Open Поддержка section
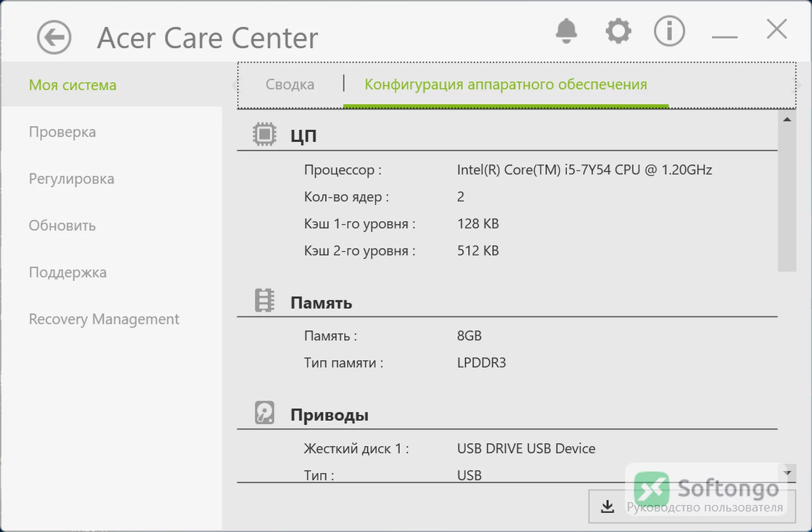This screenshot has width=812, height=532. pos(68,272)
